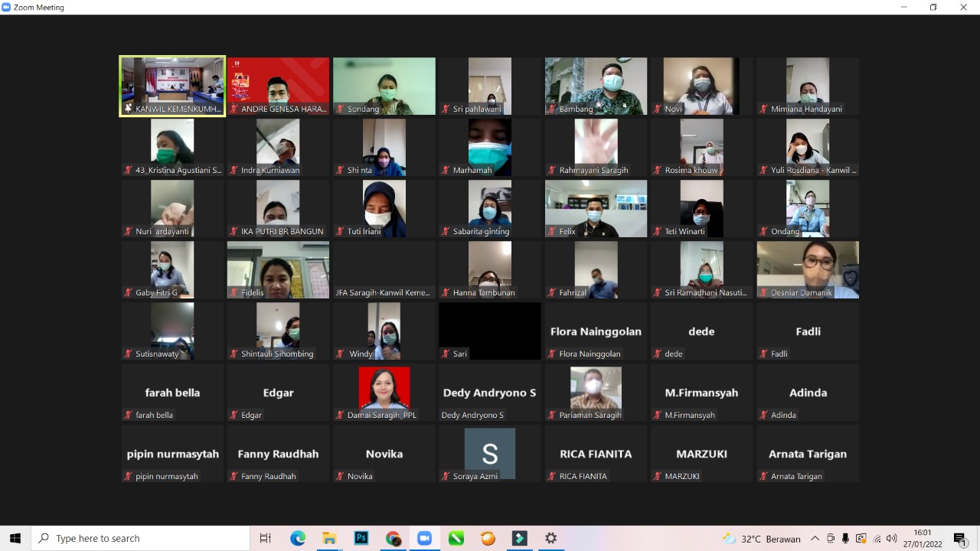Click the 'Type here to search' box
Image resolution: width=980 pixels, height=551 pixels.
pyautogui.click(x=142, y=539)
